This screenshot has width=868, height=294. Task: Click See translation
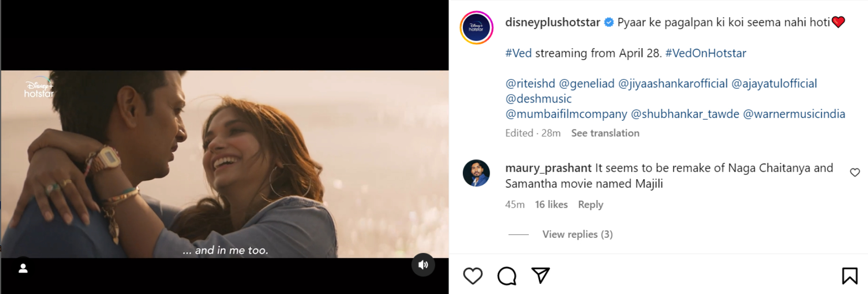[605, 133]
